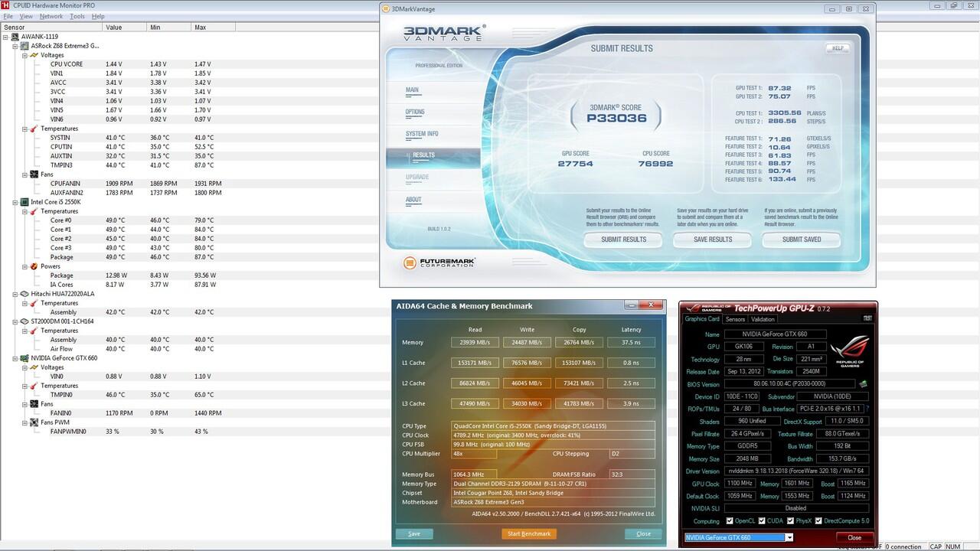Click the GPU-Z bus interface question mark
This screenshot has width=980, height=551.
tap(867, 409)
